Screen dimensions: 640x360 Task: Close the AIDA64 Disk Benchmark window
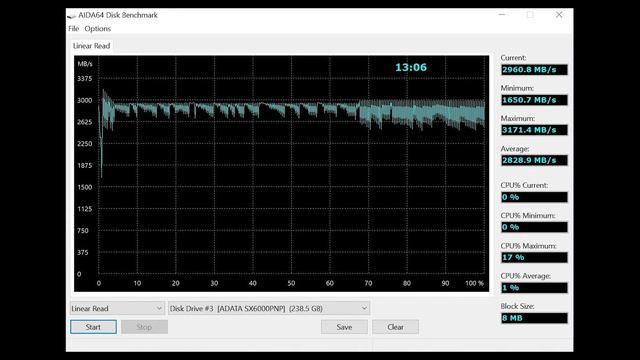(x=559, y=15)
